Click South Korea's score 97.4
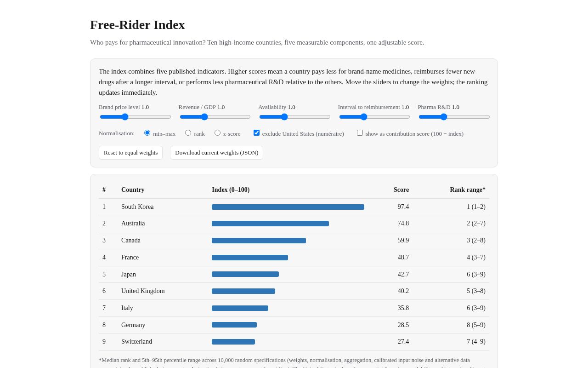Image resolution: width=588 pixels, height=368 pixels. click(x=403, y=207)
